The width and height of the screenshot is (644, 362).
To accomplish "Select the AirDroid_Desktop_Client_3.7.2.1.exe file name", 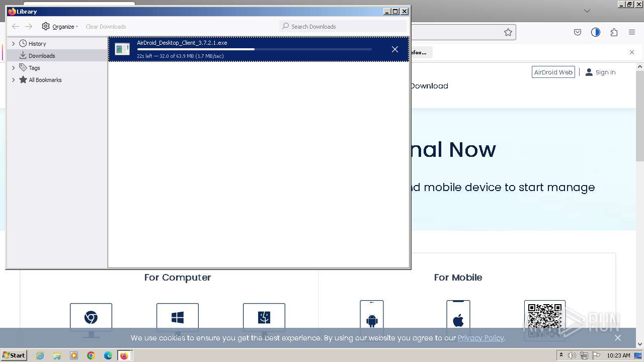I will click(x=182, y=43).
